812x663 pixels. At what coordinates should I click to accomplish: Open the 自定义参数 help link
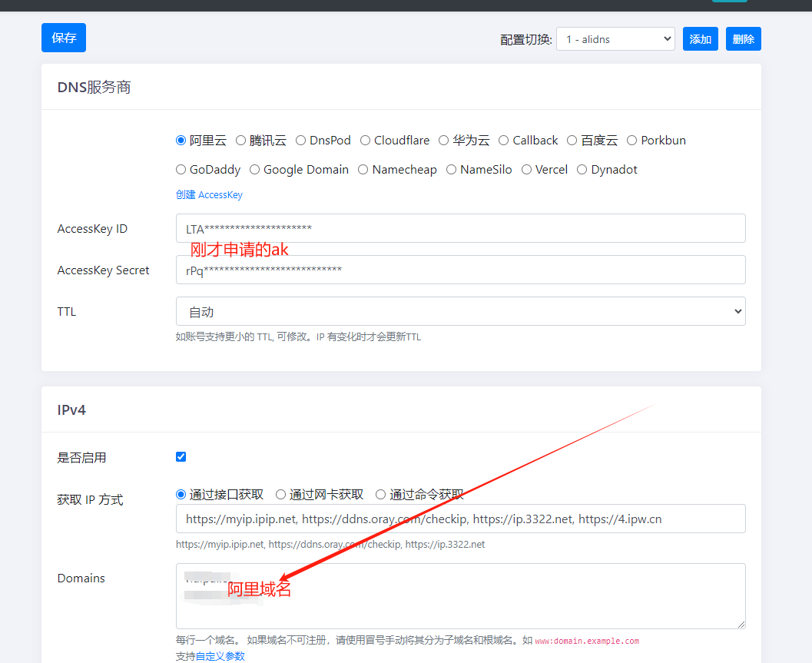(x=220, y=656)
